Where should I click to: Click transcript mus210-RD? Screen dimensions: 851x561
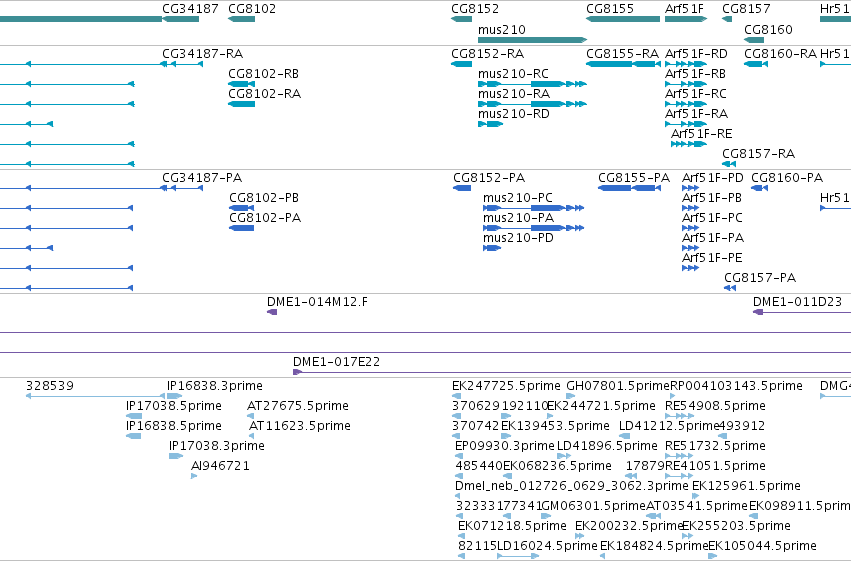coord(513,114)
